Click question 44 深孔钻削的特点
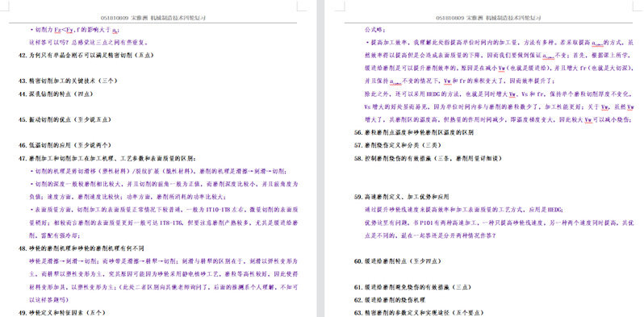 pos(56,94)
